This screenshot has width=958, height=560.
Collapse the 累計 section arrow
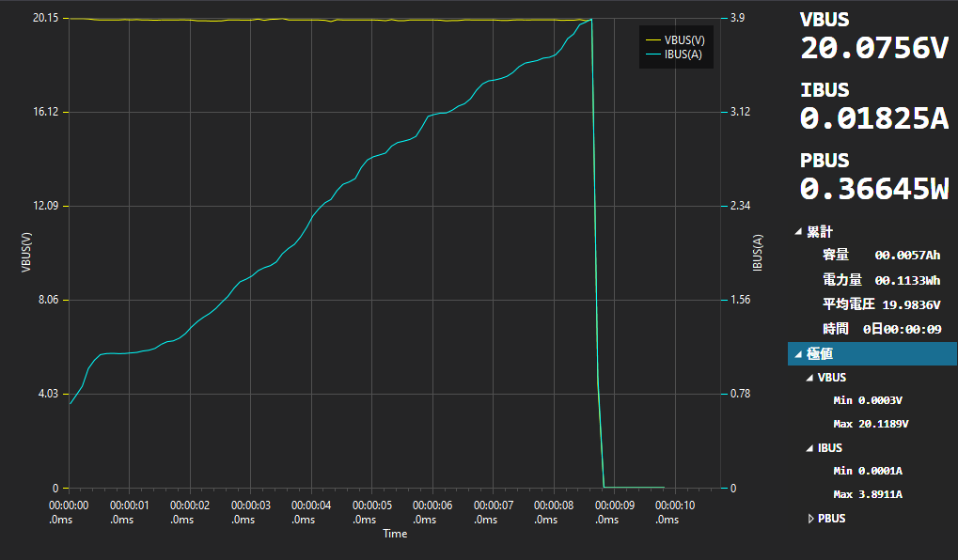click(799, 231)
